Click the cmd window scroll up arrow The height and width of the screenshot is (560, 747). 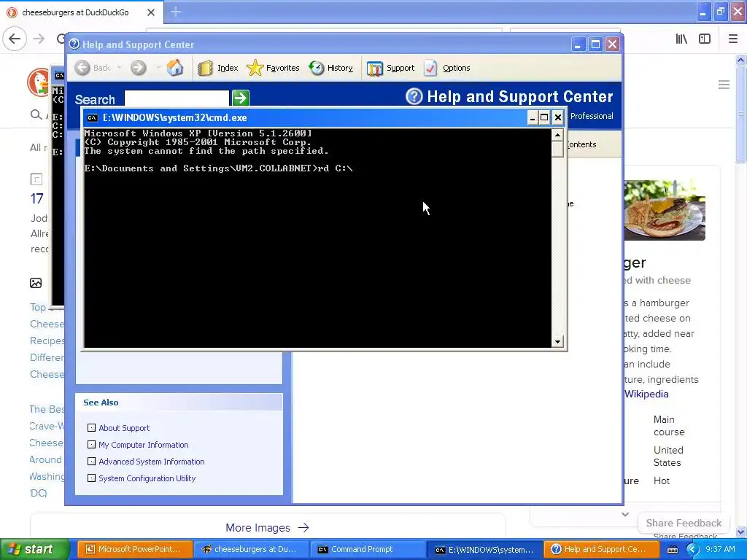pyautogui.click(x=557, y=135)
